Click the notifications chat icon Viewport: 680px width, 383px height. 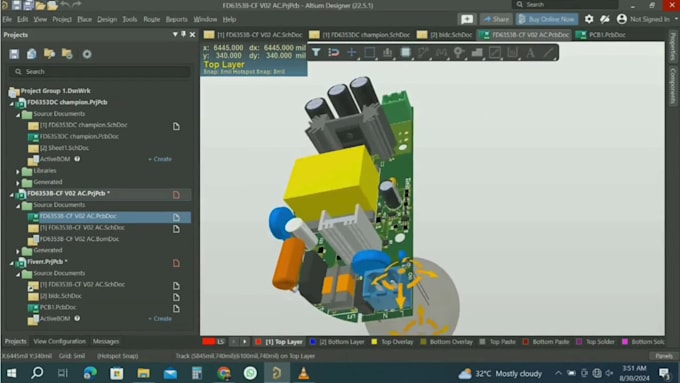click(x=467, y=19)
